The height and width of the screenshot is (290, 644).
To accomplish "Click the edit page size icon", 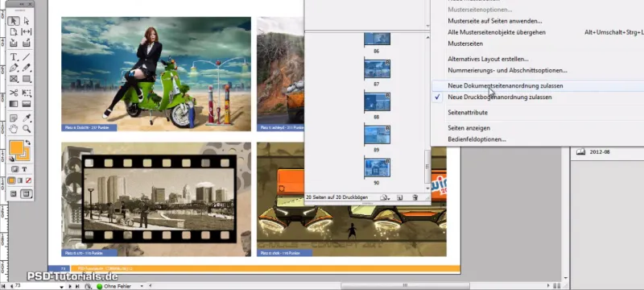I will (x=385, y=197).
